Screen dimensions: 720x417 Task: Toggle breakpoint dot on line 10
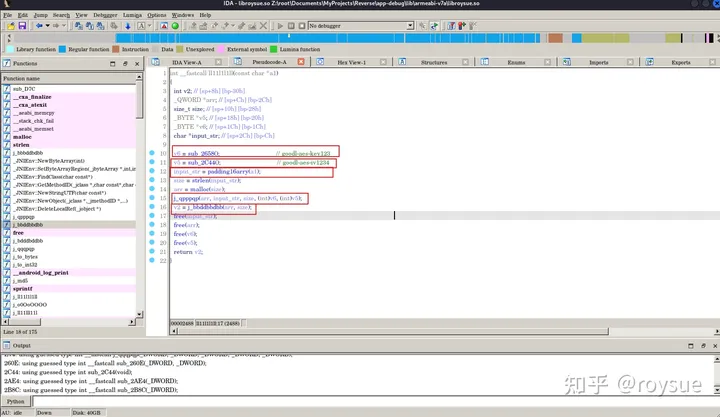pos(152,153)
